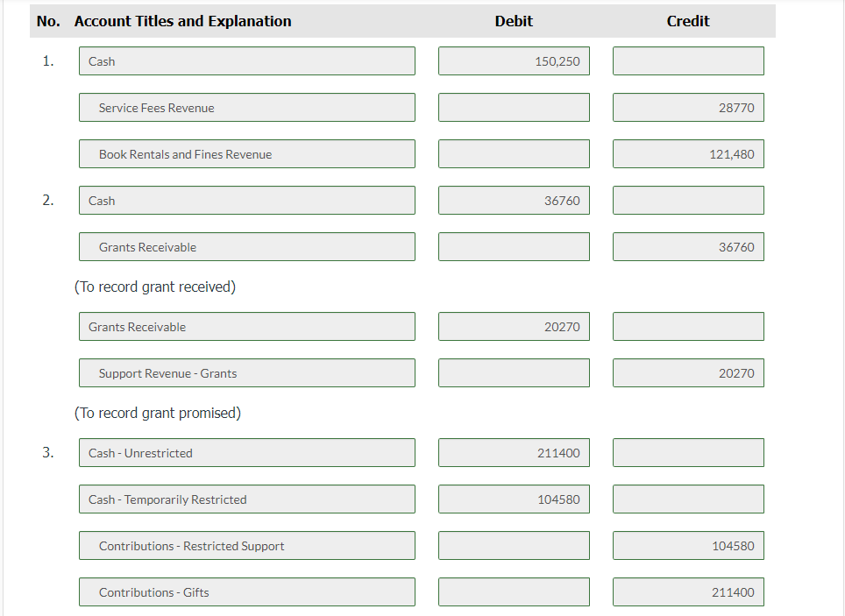845x616 pixels.
Task: Select the debit field showing 150,250
Action: [514, 61]
